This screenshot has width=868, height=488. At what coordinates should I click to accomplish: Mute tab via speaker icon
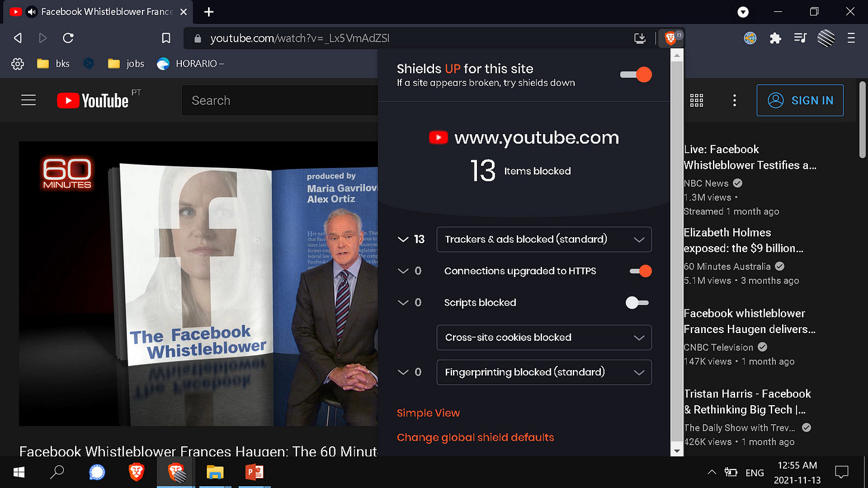[32, 11]
